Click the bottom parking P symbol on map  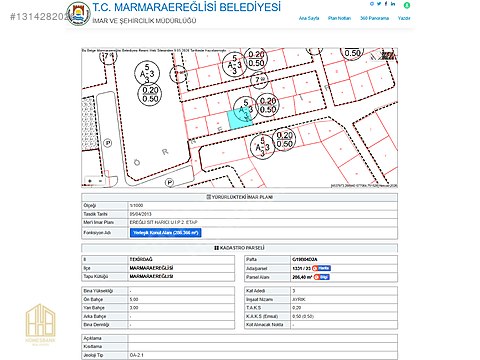[x=170, y=182]
